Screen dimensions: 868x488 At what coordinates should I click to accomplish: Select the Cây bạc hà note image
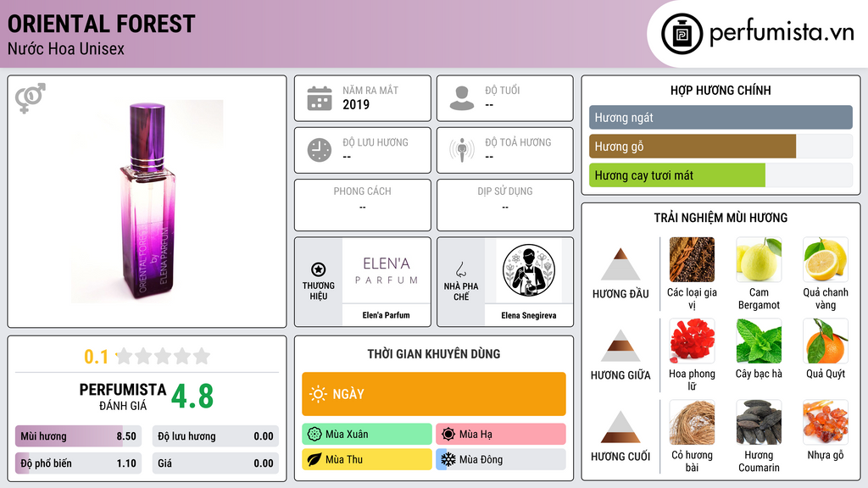tap(759, 341)
